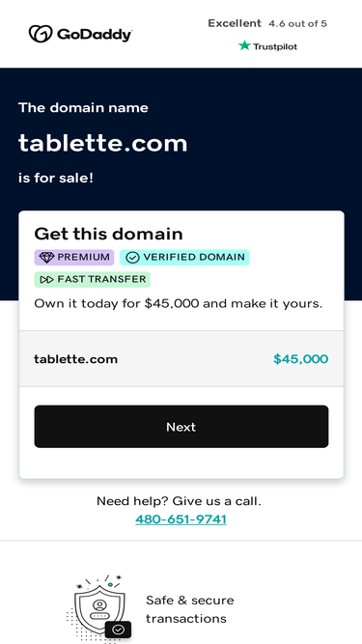Click the teal $45,000 price

pos(301,359)
